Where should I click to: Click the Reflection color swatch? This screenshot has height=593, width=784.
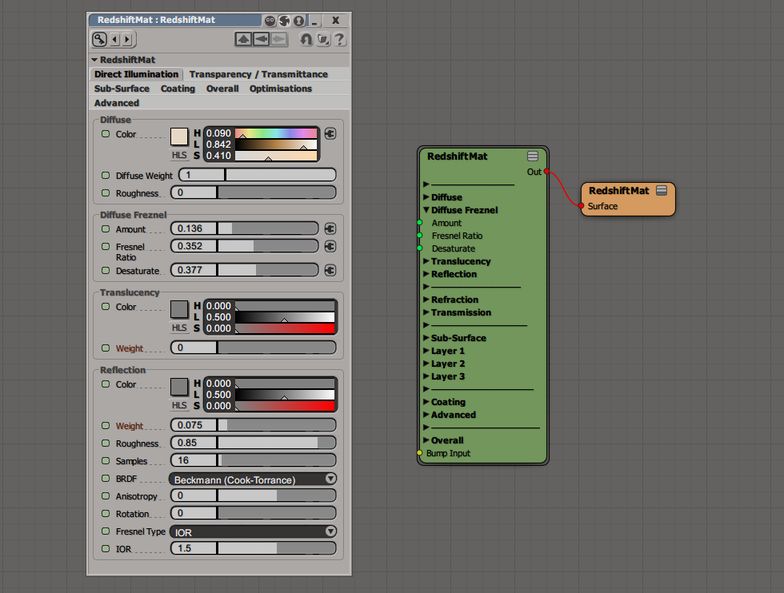tap(179, 386)
